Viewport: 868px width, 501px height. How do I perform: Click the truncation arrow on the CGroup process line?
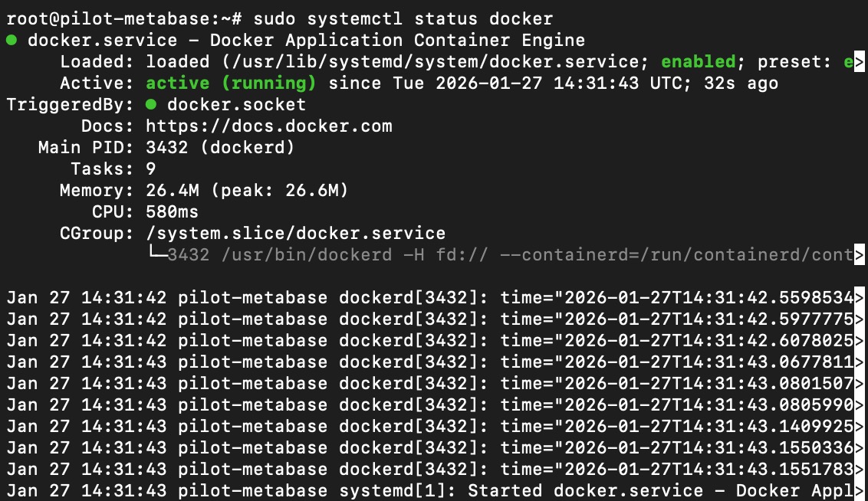point(860,255)
